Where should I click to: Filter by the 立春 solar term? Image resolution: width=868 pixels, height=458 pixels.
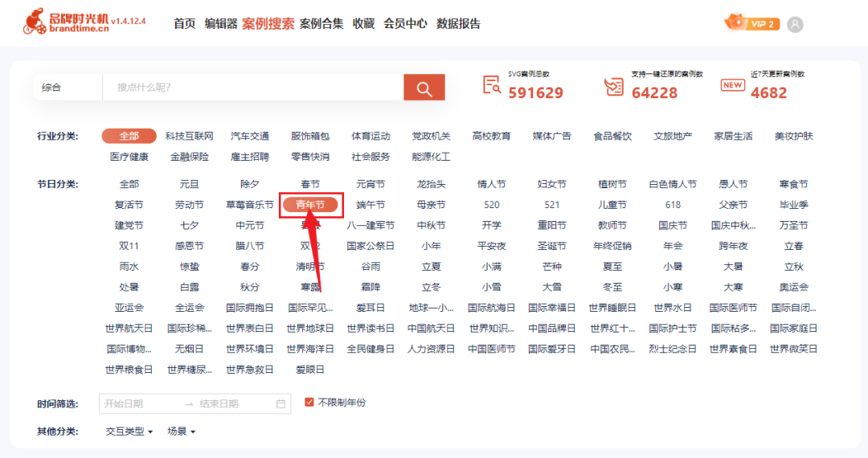tap(794, 246)
